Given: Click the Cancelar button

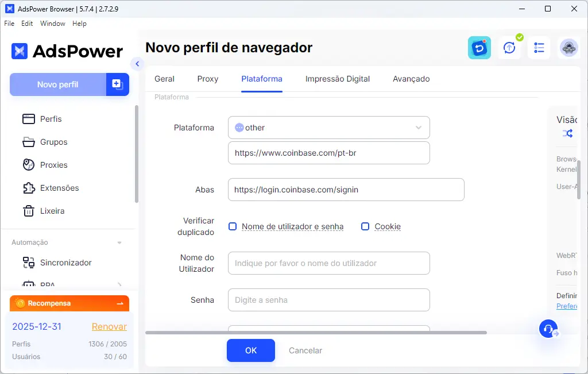Looking at the screenshot, I should click(x=305, y=350).
